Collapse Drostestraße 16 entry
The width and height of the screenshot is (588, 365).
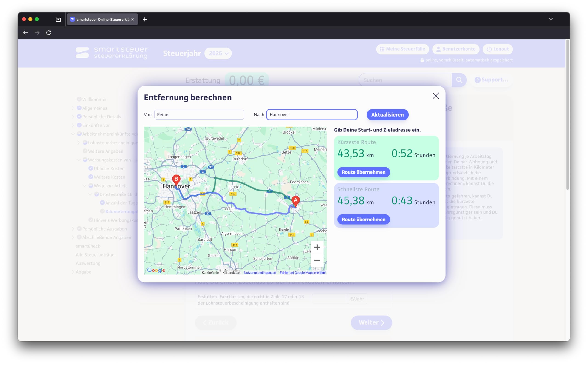click(90, 194)
